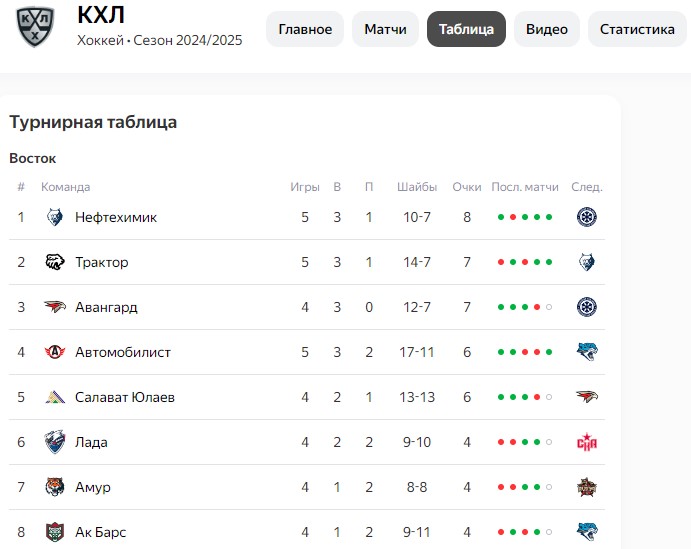
Task: Open next opponent logo in Amur row
Action: 587,487
